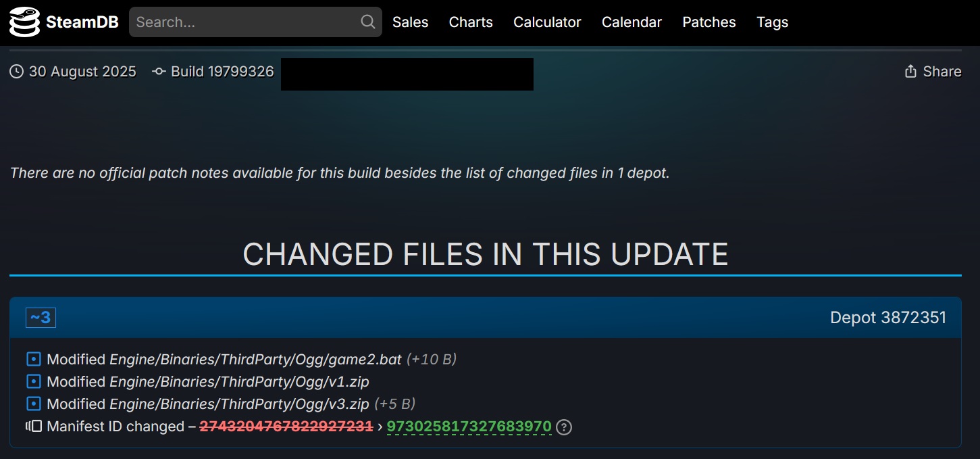This screenshot has width=980, height=459.
Task: Open the Depot 3872351 link
Action: [888, 318]
